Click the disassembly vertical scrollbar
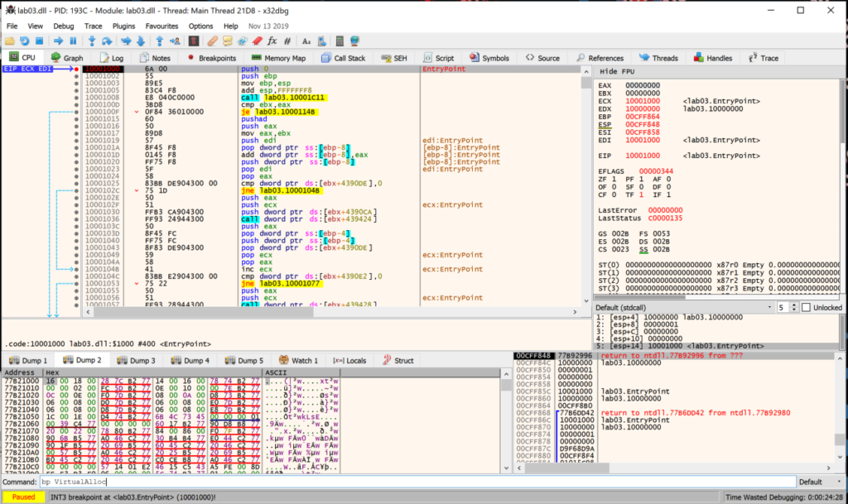The width and height of the screenshot is (848, 504). 585,185
